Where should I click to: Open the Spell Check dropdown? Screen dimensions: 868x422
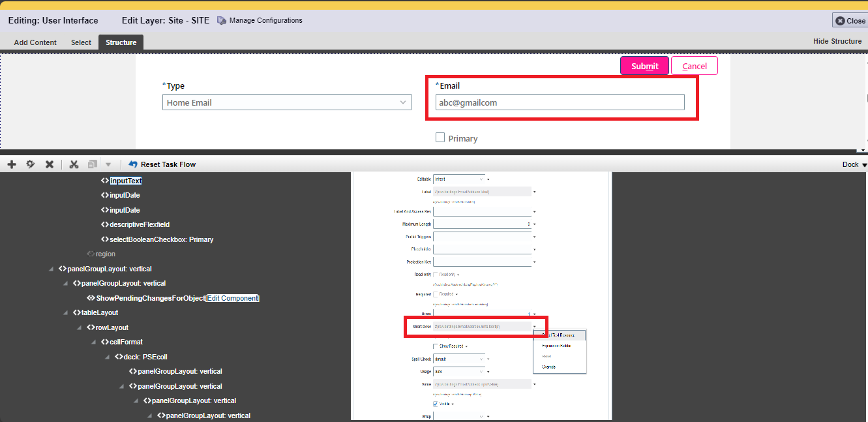tap(481, 359)
